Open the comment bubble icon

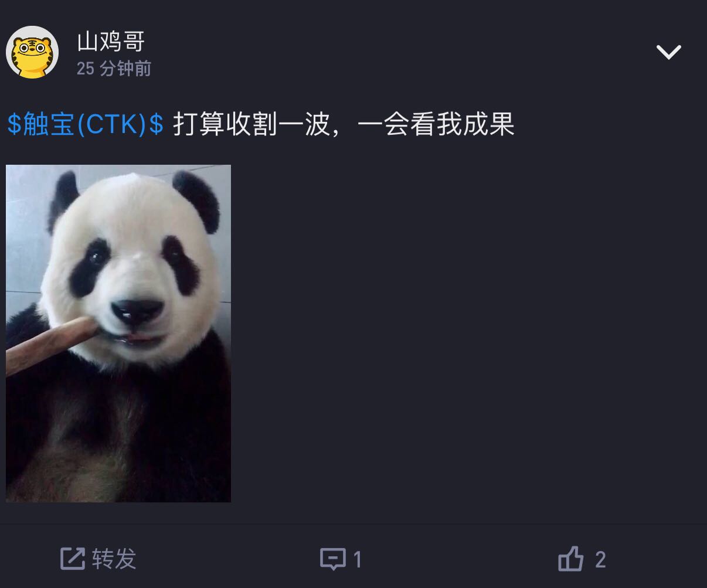click(x=332, y=559)
